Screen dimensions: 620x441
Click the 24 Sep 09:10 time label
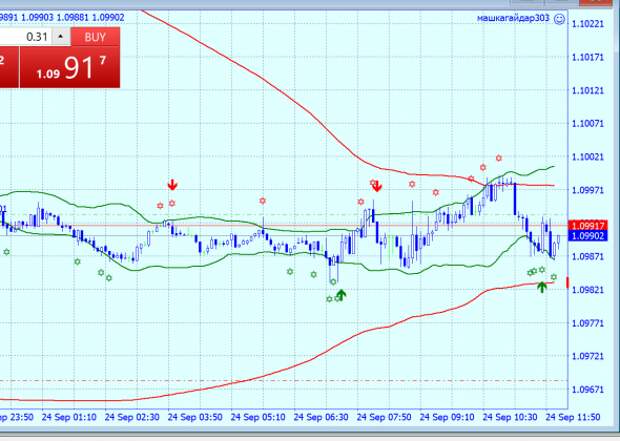tap(447, 417)
